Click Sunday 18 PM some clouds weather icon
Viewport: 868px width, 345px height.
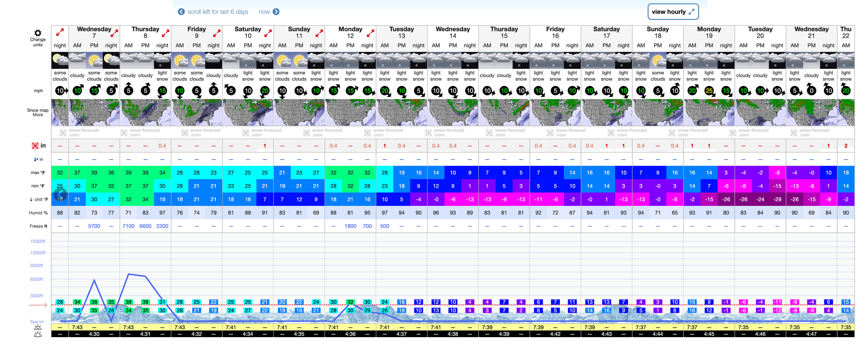coord(658,60)
